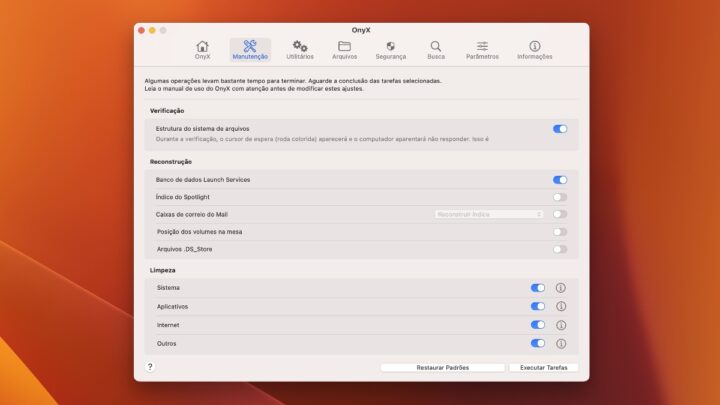Turn off Outros cleaning switch
The width and height of the screenshot is (720, 405).
click(538, 343)
